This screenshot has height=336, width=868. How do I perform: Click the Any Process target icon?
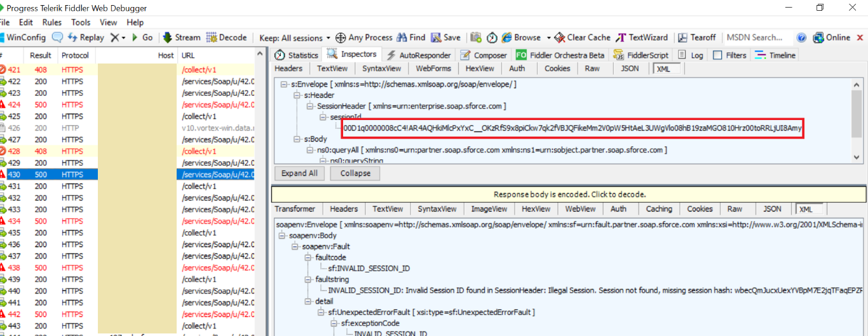pyautogui.click(x=341, y=37)
